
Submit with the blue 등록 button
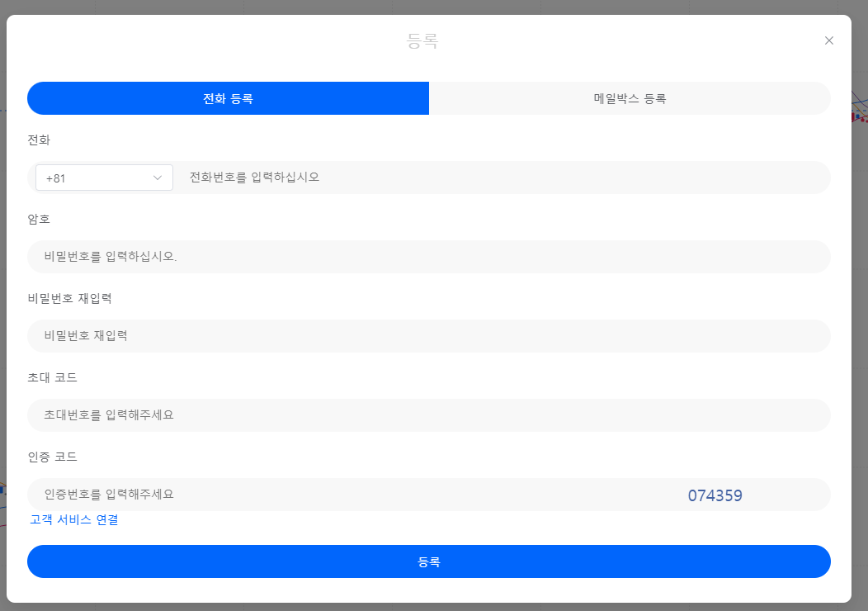point(429,561)
